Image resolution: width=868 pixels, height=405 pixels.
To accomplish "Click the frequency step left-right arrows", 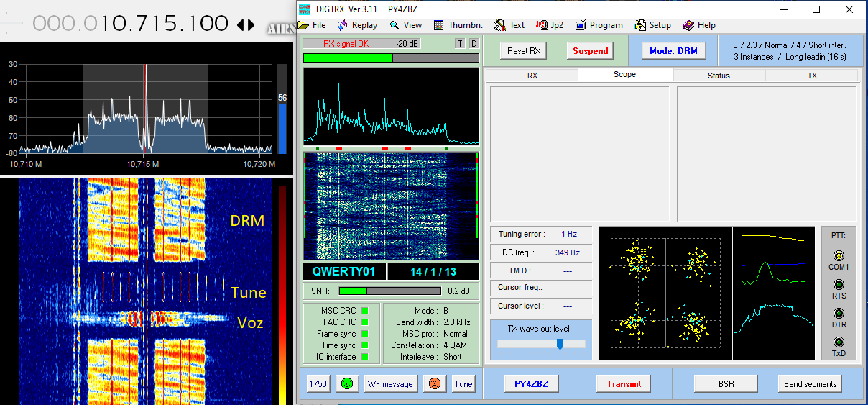I will click(x=246, y=24).
